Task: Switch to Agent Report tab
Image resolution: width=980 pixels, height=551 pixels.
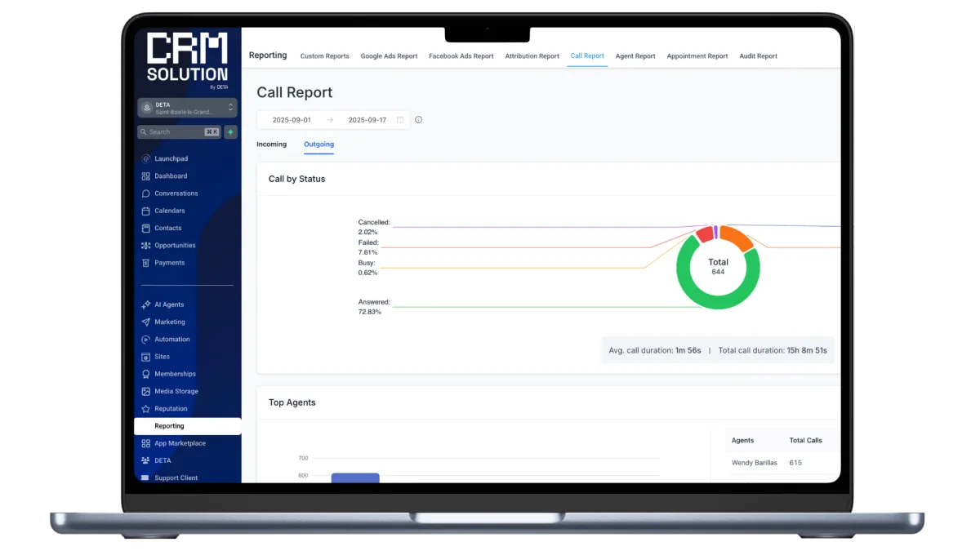Action: tap(635, 56)
